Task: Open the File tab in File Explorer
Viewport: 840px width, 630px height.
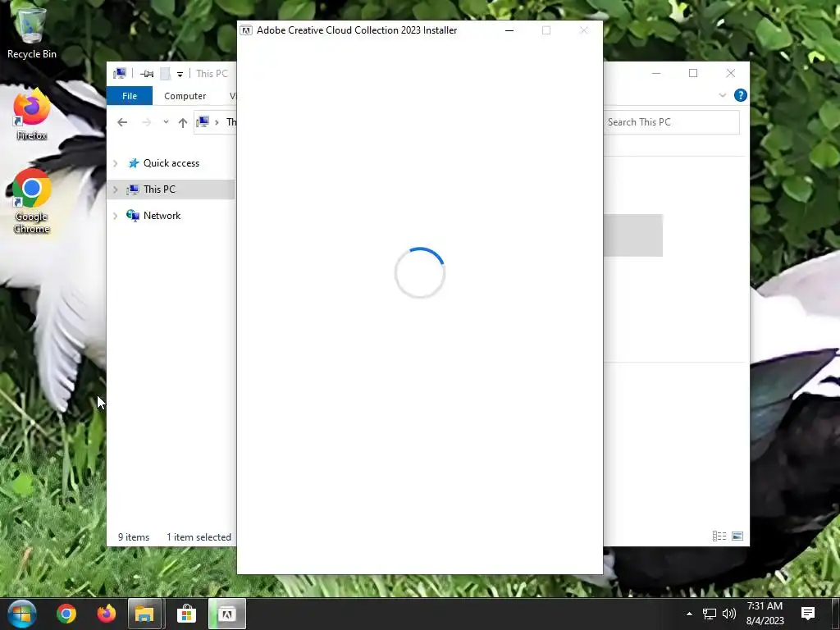Action: (x=130, y=96)
